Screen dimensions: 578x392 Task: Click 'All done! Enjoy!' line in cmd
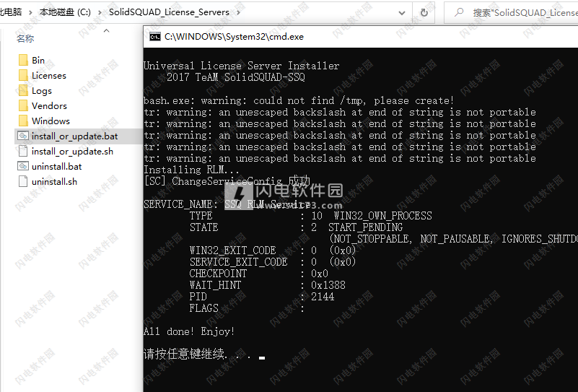click(x=189, y=331)
